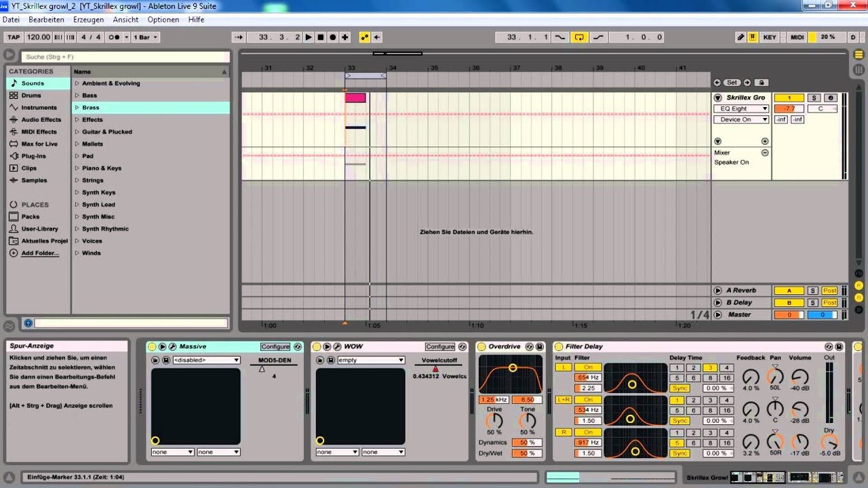Screen dimensions: 868x488
Task: Toggle Filter Delay L channel On switch
Action: [x=588, y=367]
